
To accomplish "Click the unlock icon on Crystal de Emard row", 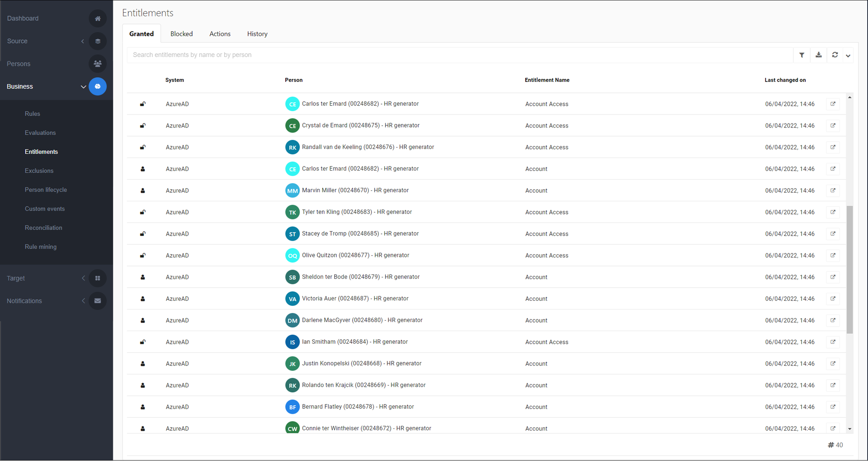I will [143, 126].
